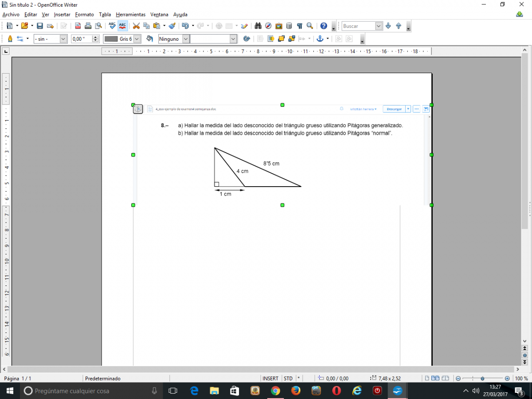Click the Cut scissors icon

tap(136, 26)
